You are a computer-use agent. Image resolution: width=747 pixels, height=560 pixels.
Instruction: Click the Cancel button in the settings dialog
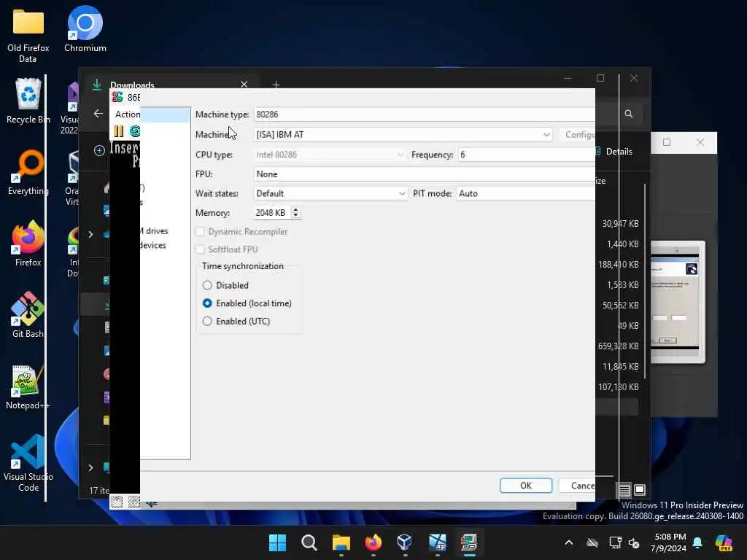click(577, 485)
